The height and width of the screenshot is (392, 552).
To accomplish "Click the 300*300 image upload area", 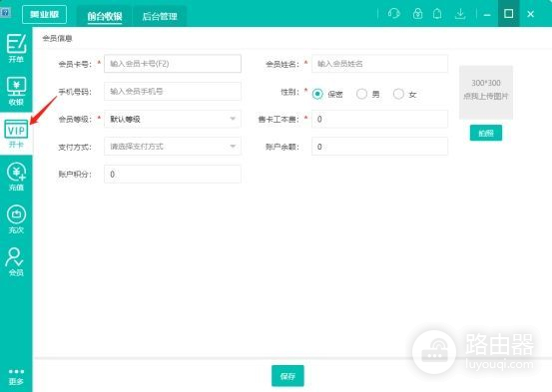I will 486,93.
